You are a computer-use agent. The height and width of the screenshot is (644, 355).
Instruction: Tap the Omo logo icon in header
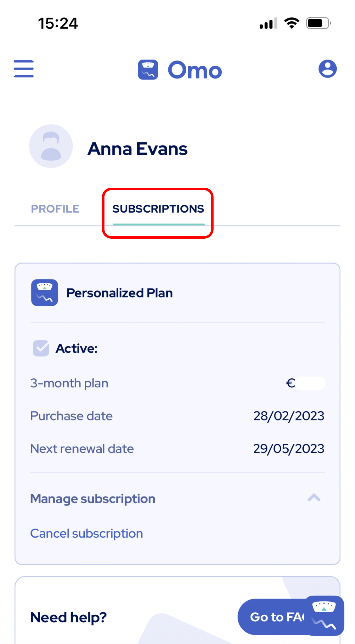[x=148, y=69]
